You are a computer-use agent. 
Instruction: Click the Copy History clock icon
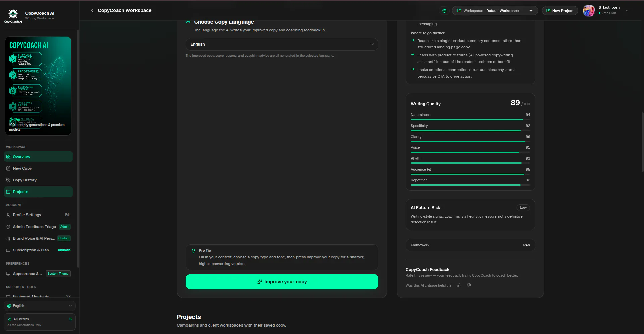8,180
